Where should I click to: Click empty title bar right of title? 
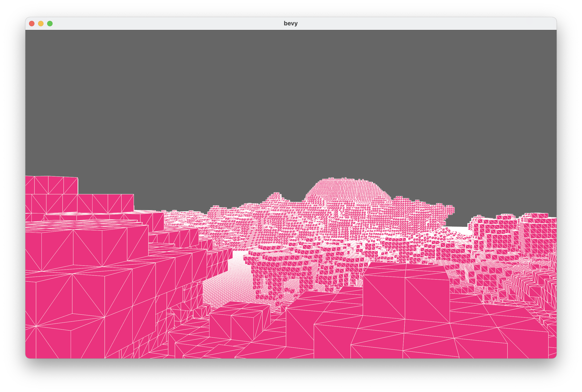[x=425, y=24]
